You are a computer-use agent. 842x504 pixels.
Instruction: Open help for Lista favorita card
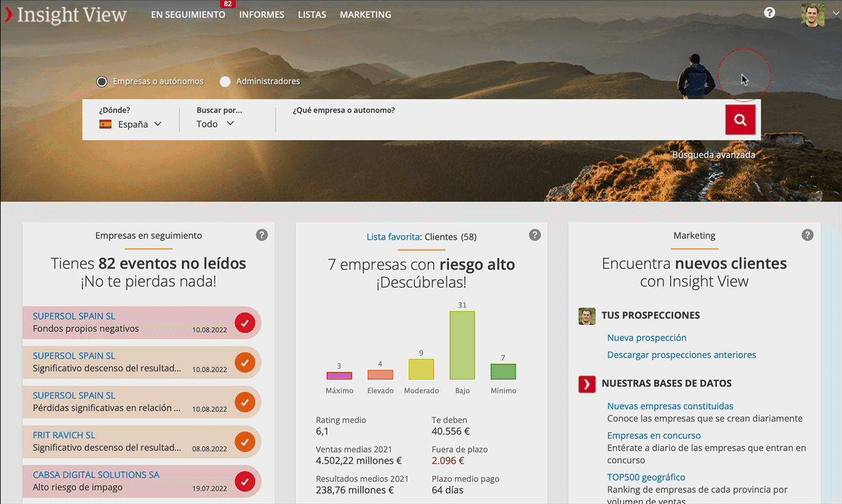pos(535,235)
